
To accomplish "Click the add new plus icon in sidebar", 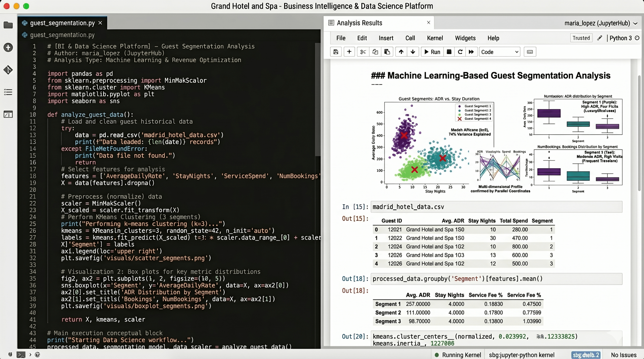I will pos(8,47).
